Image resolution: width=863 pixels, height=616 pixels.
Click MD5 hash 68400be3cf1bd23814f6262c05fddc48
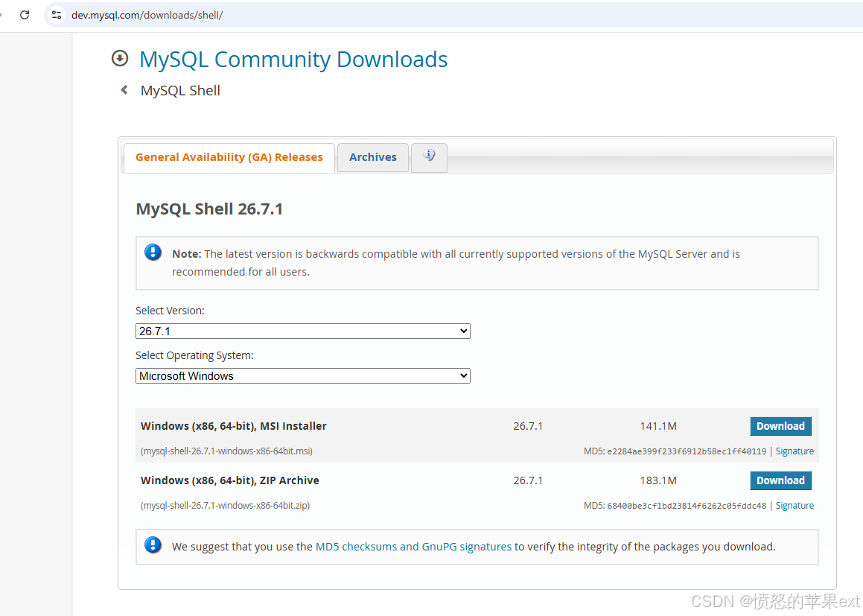point(687,506)
